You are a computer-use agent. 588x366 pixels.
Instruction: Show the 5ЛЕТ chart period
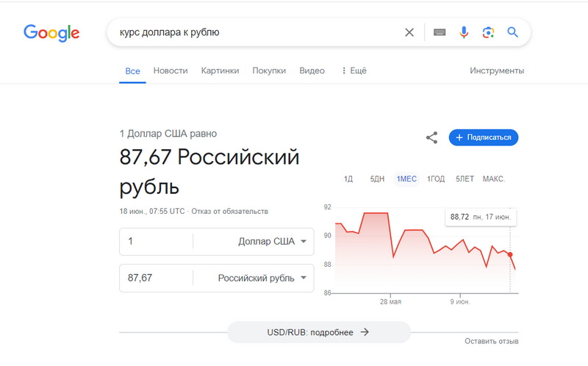point(465,179)
